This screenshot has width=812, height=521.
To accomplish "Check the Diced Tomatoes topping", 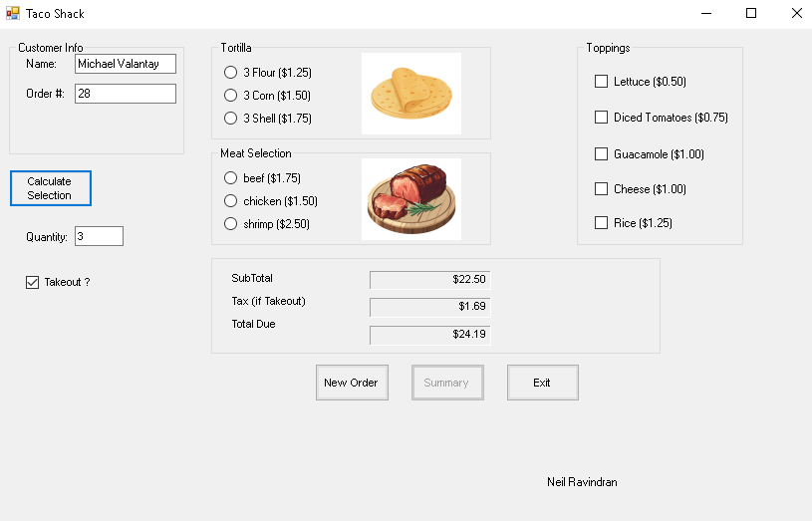I will click(601, 118).
